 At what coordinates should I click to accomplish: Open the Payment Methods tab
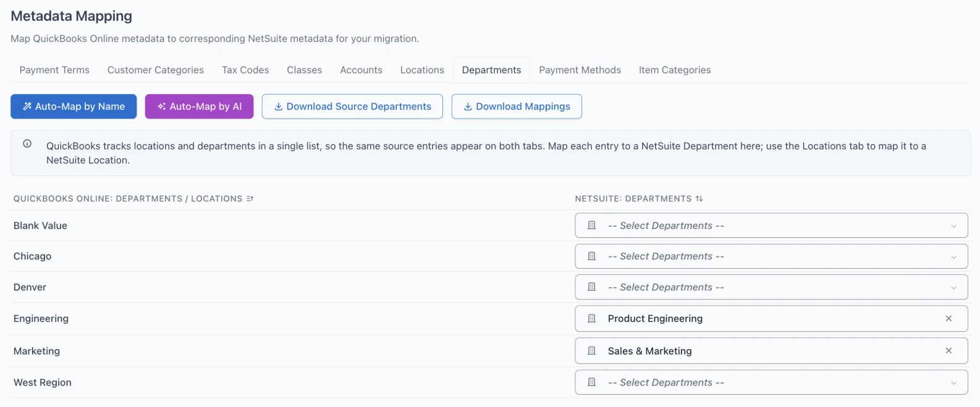pos(580,70)
